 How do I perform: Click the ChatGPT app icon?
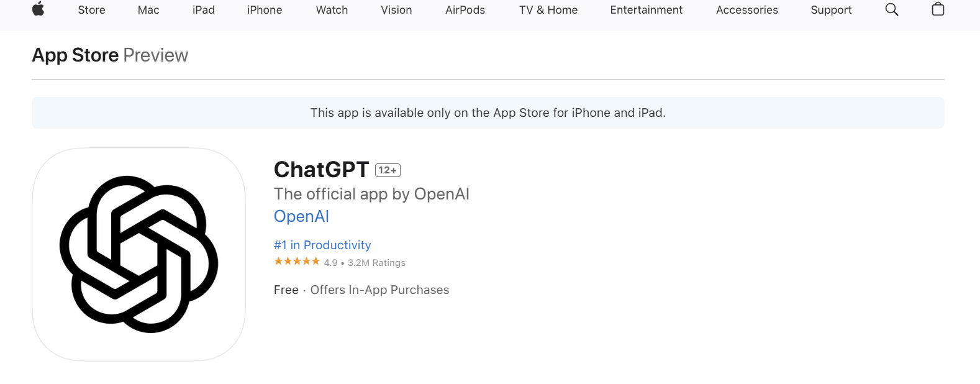[138, 254]
